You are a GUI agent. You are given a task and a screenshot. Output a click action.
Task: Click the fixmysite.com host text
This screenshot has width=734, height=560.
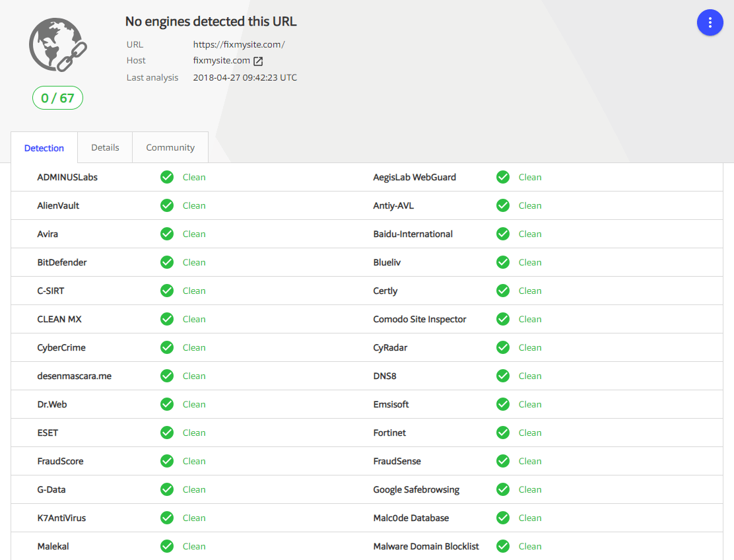pyautogui.click(x=221, y=60)
